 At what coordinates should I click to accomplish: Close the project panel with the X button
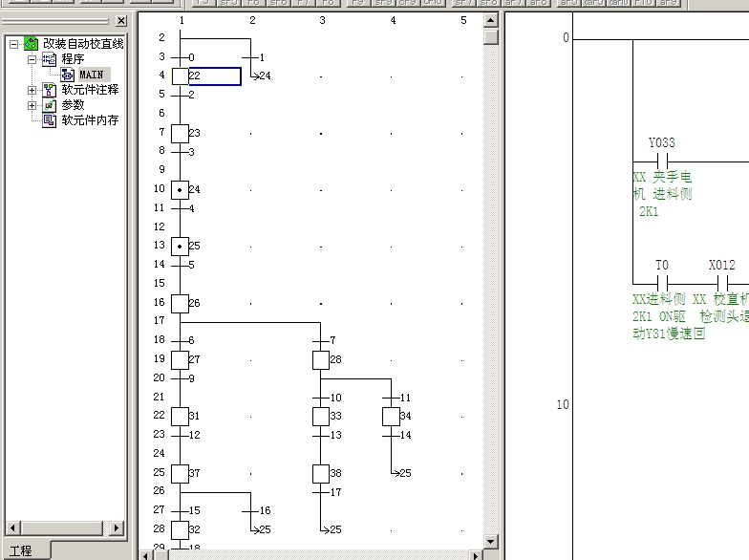click(121, 20)
